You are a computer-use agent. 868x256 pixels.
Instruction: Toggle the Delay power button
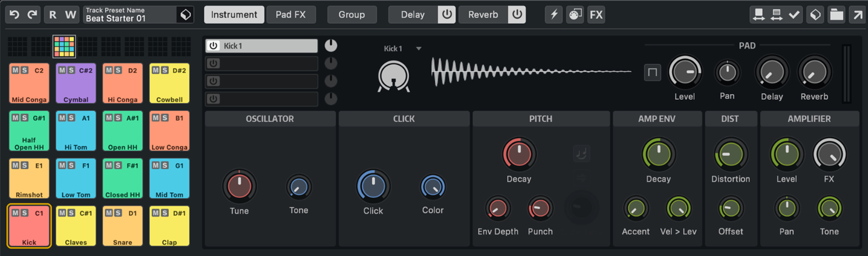447,15
